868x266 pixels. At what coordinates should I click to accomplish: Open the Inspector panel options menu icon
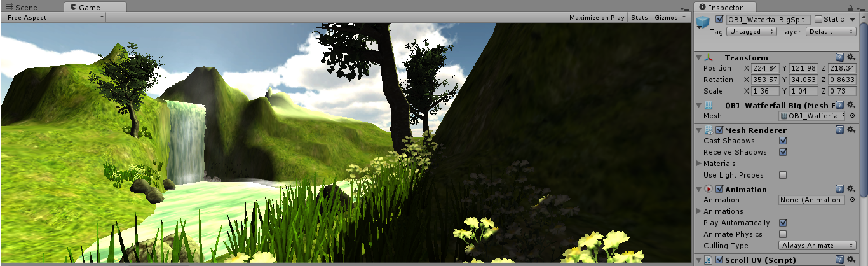click(x=860, y=8)
